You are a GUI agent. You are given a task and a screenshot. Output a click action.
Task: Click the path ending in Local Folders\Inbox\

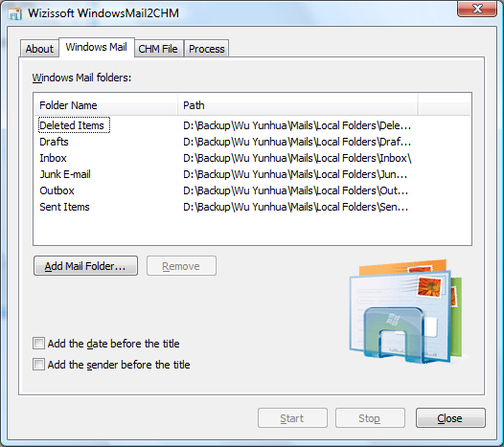[x=297, y=158]
